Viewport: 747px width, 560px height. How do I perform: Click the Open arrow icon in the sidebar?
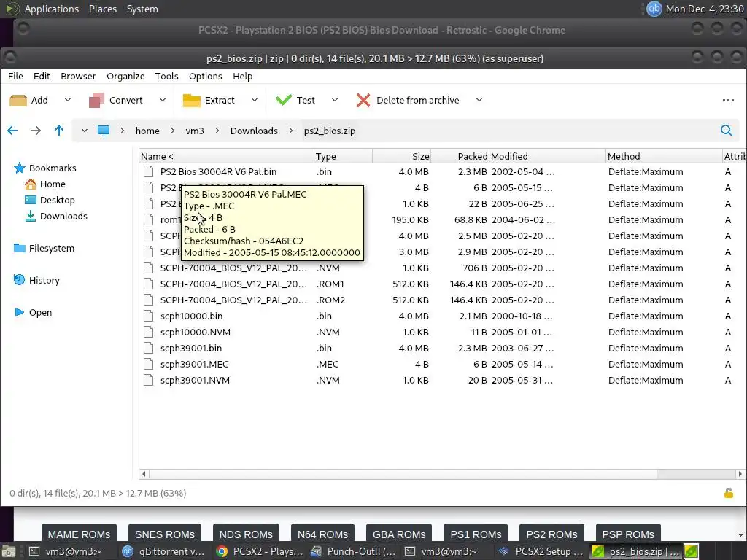point(20,312)
